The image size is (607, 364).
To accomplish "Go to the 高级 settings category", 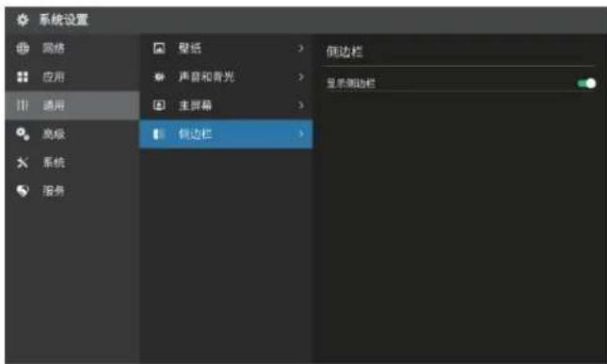I will click(x=72, y=134).
